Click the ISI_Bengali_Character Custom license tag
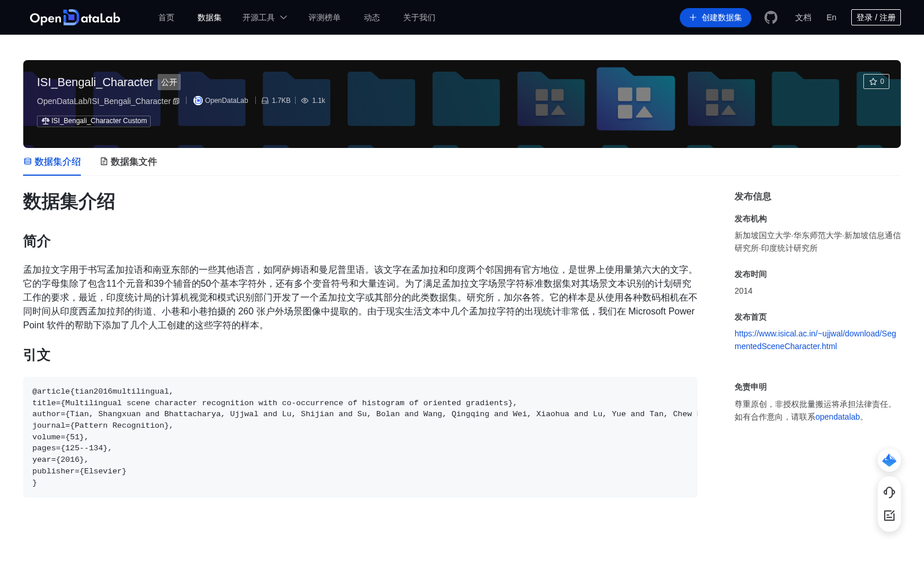924x578 pixels. point(94,121)
